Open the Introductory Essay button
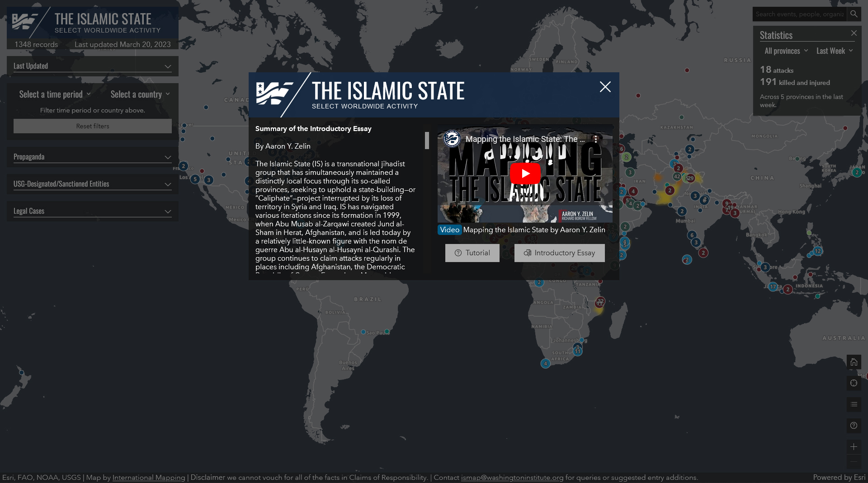This screenshot has height=483, width=868. point(559,253)
